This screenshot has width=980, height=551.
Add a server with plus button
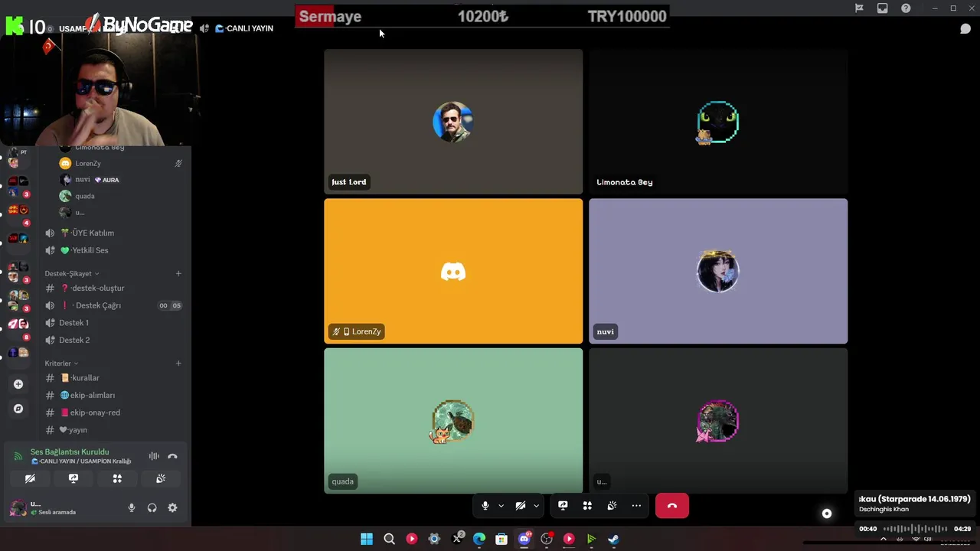18,384
